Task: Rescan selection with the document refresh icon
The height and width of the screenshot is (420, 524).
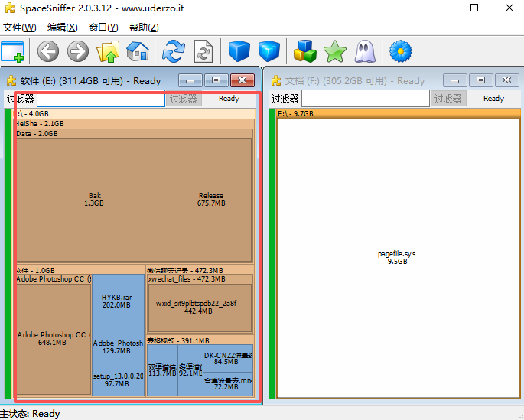Action: pos(203,51)
